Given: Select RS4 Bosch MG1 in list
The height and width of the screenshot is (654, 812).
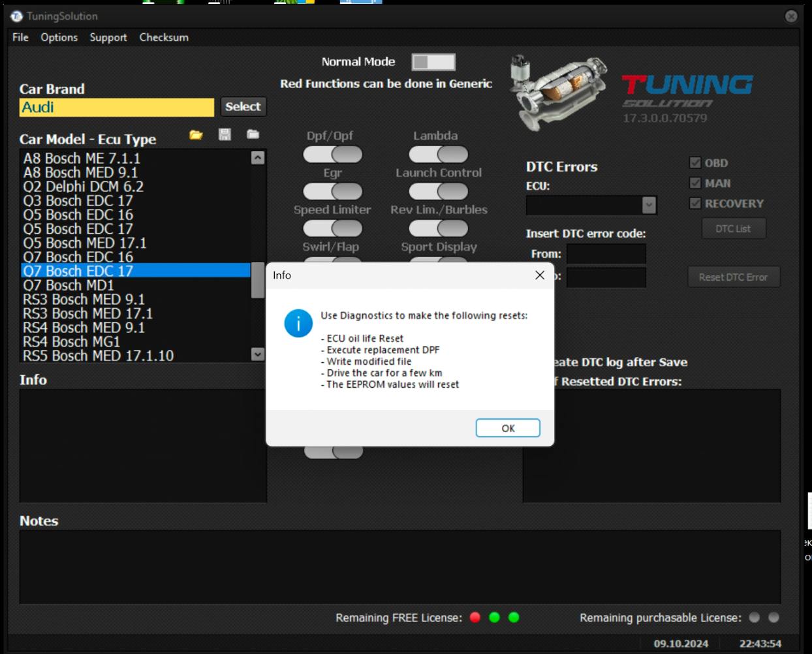Looking at the screenshot, I should pos(135,342).
